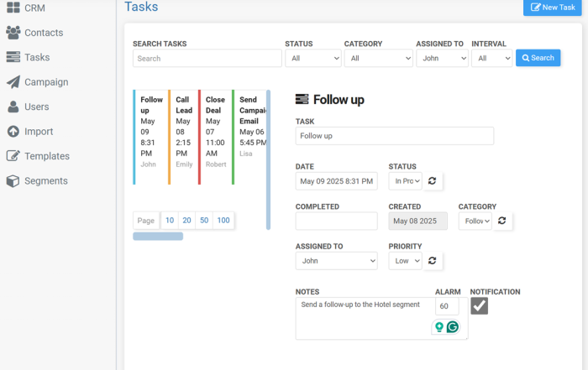Click the Grammarly G icon in notes
This screenshot has height=370, width=588.
(x=453, y=327)
